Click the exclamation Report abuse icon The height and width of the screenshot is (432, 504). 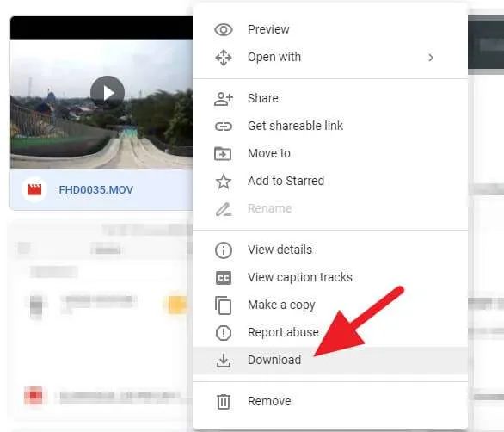click(224, 332)
